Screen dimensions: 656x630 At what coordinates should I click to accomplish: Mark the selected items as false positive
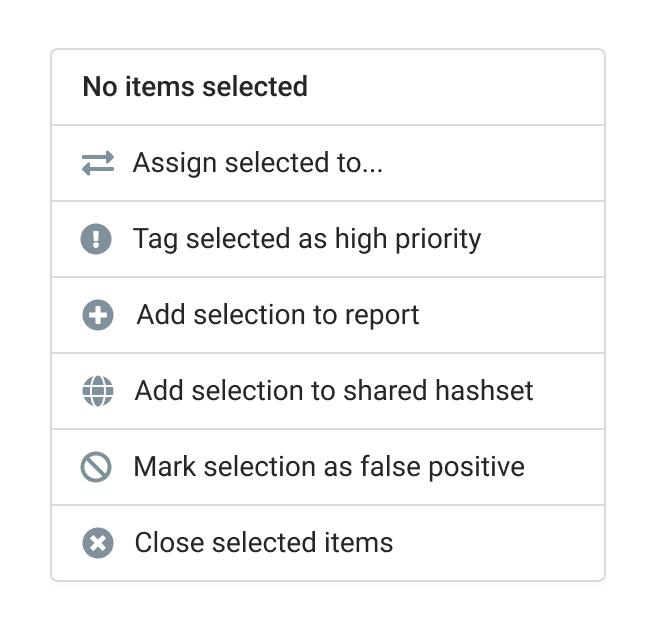tap(328, 467)
